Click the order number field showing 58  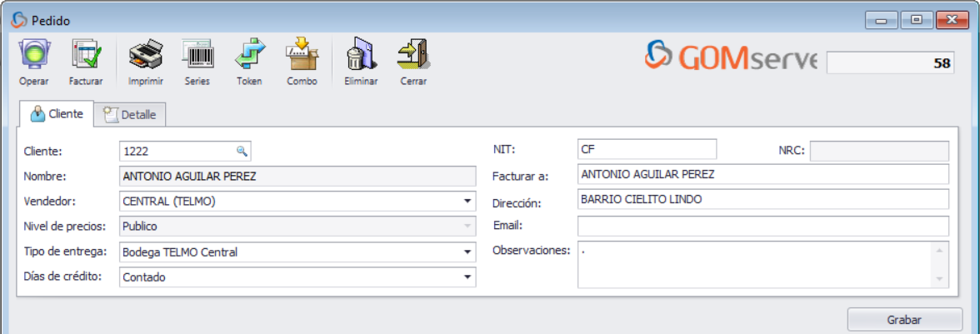[x=890, y=63]
